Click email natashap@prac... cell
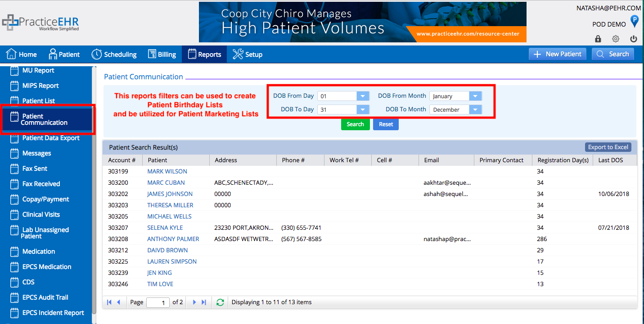The width and height of the screenshot is (644, 324). [x=447, y=239]
